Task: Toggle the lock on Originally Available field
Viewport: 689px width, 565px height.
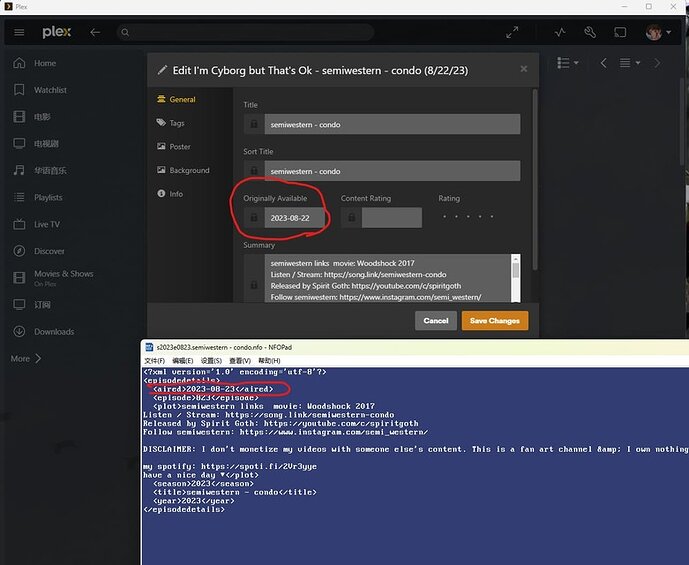Action: point(254,218)
